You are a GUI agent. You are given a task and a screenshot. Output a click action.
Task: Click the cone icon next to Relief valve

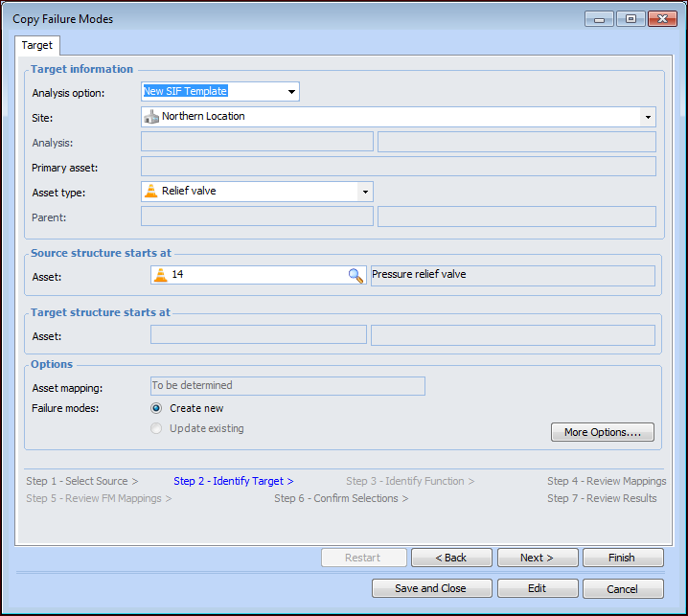(151, 192)
